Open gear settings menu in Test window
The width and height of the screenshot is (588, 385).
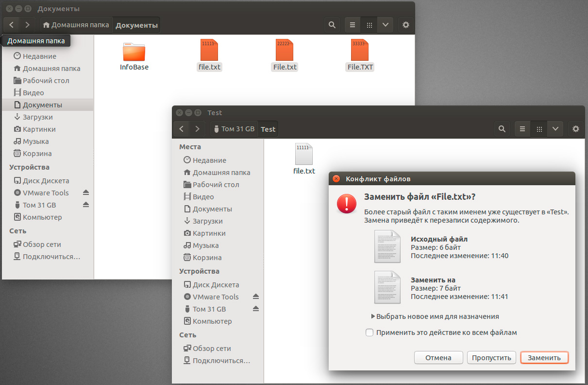pos(576,129)
